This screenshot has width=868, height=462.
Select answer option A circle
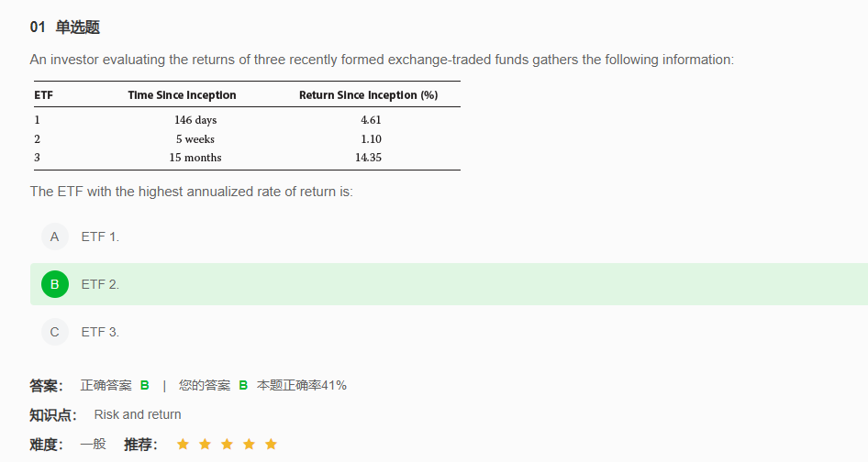pos(55,236)
